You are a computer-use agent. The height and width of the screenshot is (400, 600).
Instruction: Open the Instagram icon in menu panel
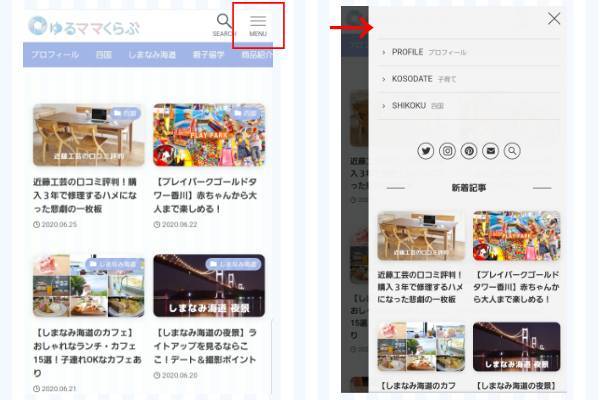coord(447,151)
